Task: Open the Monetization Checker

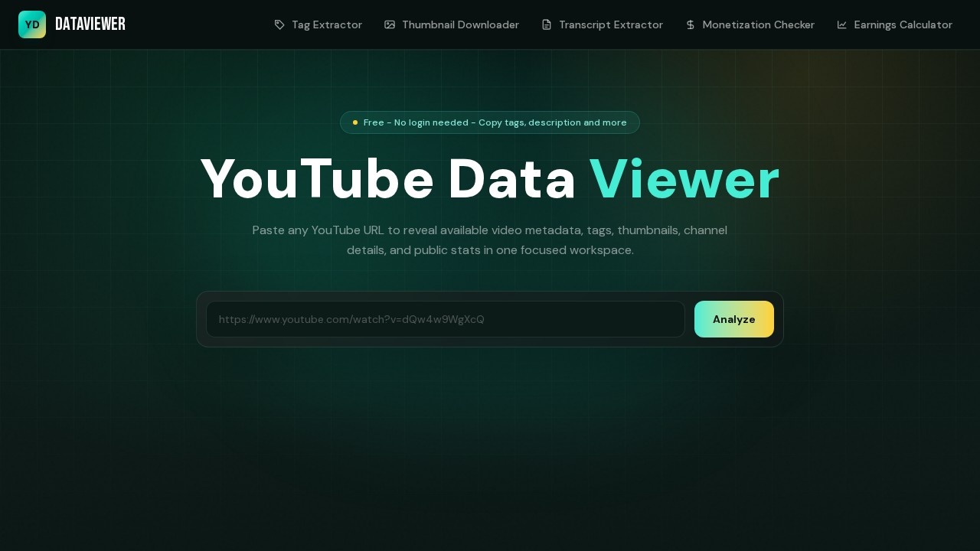Action: [750, 24]
